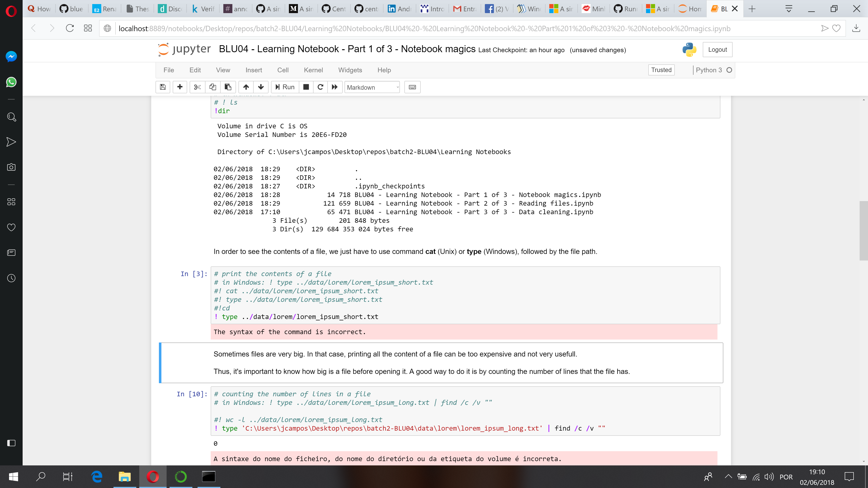Open the Kernel menu
Image resolution: width=868 pixels, height=488 pixels.
click(313, 70)
